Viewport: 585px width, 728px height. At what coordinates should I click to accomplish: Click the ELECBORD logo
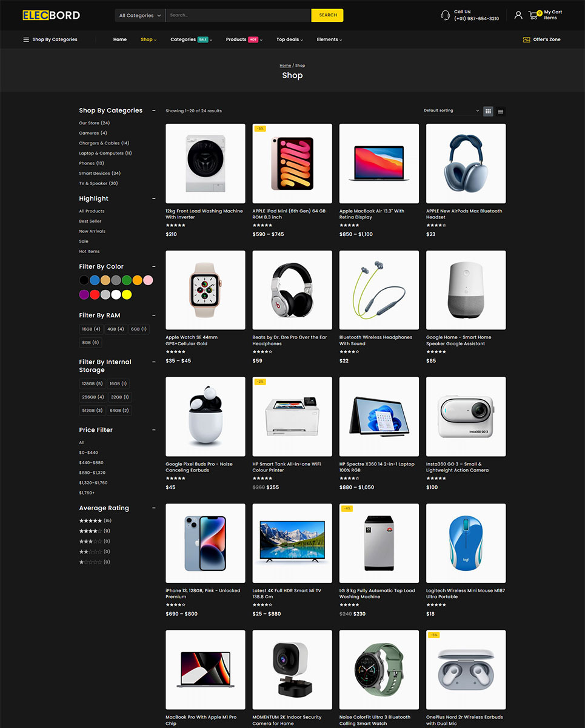coord(51,15)
